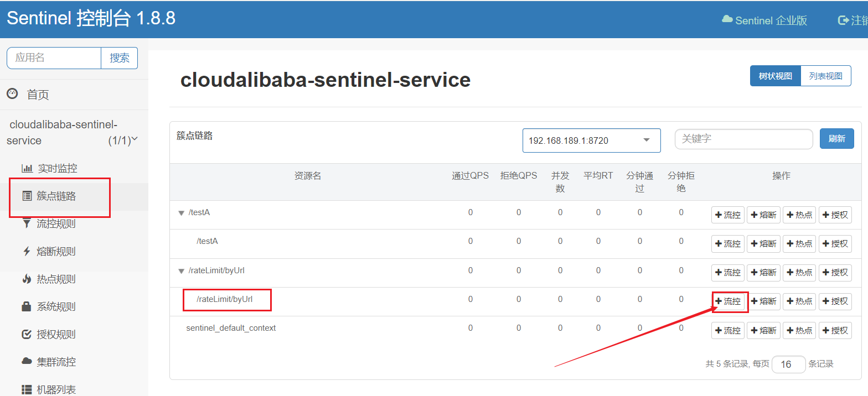The image size is (868, 396).
Task: Click the 机器列表 table icon
Action: [x=27, y=389]
